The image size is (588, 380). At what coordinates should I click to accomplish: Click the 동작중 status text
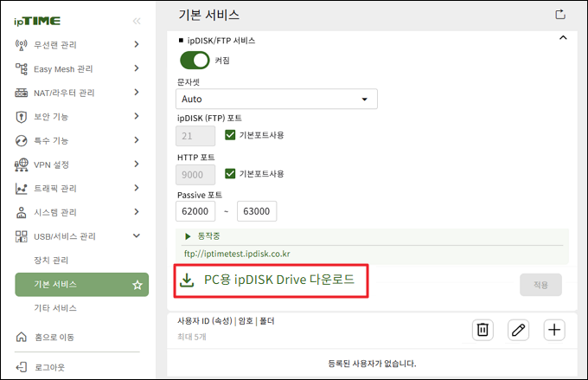tap(209, 236)
